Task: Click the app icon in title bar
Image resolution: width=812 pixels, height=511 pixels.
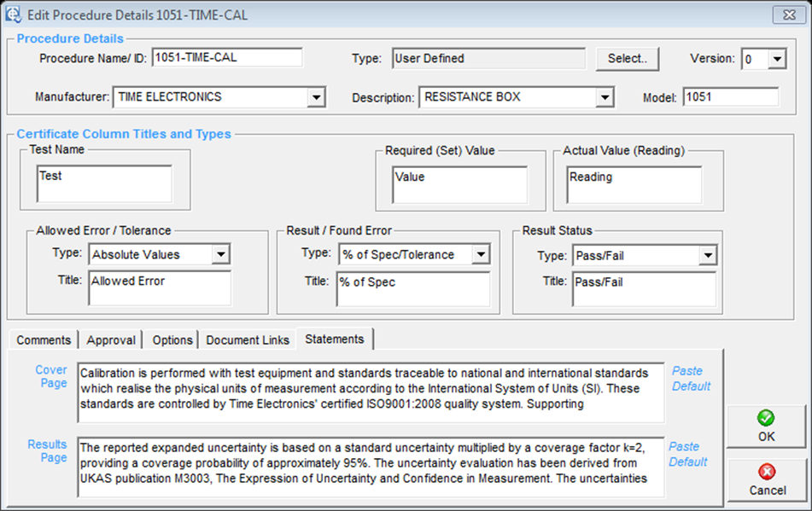Action: (x=14, y=15)
